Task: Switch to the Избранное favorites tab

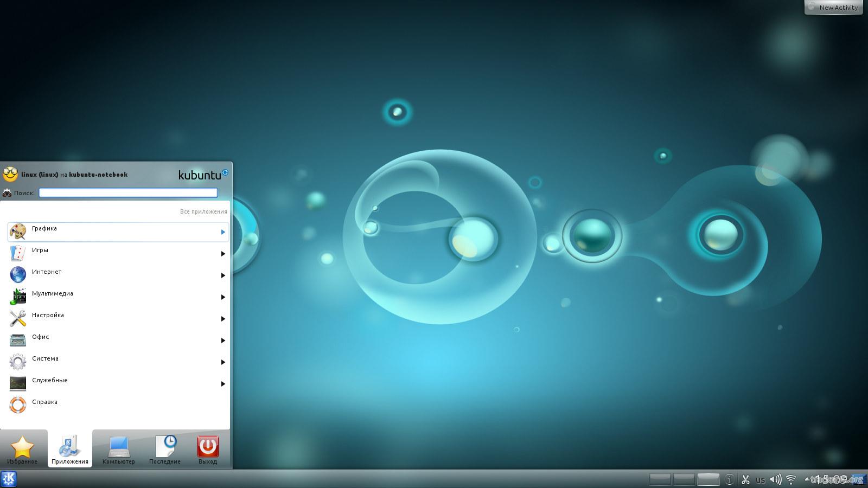Action: (x=22, y=450)
